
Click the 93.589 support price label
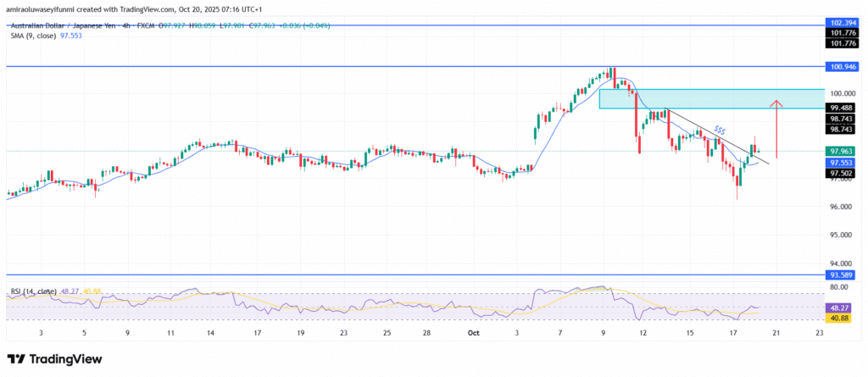click(x=842, y=274)
